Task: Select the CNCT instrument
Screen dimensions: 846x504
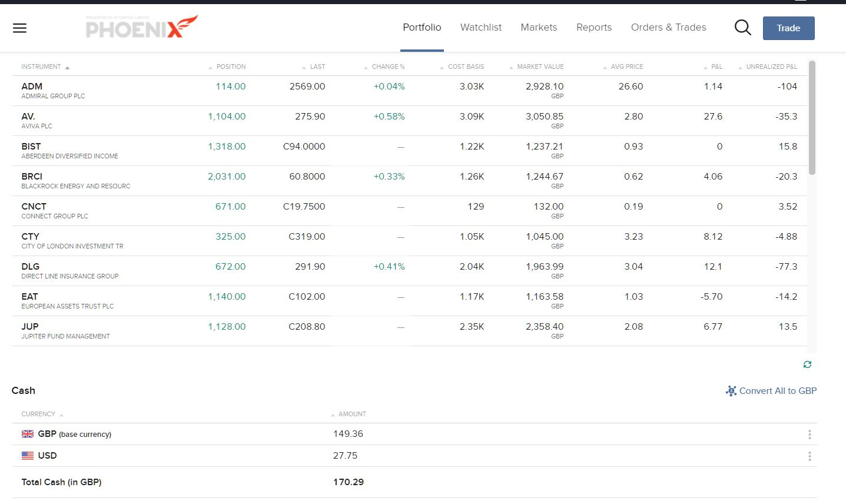Action: [x=410, y=211]
